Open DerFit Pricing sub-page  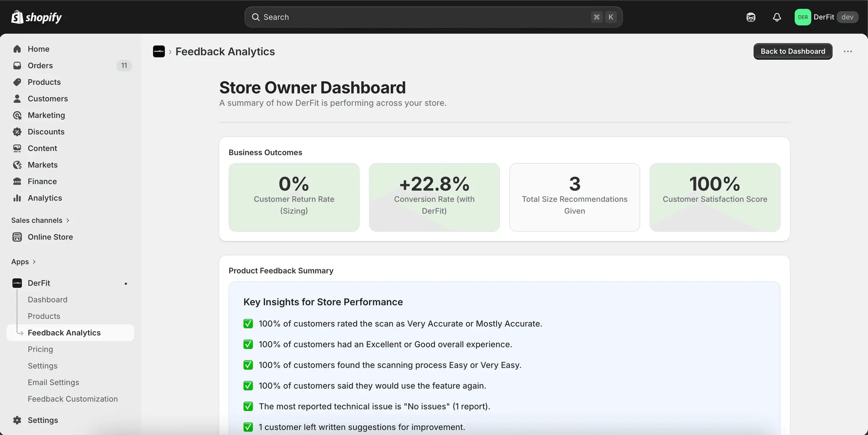(40, 349)
